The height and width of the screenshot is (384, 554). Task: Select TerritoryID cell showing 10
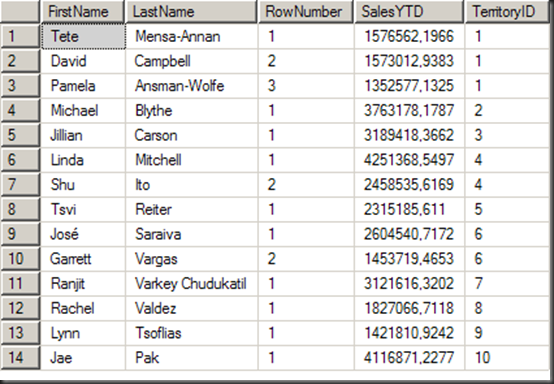click(x=507, y=358)
